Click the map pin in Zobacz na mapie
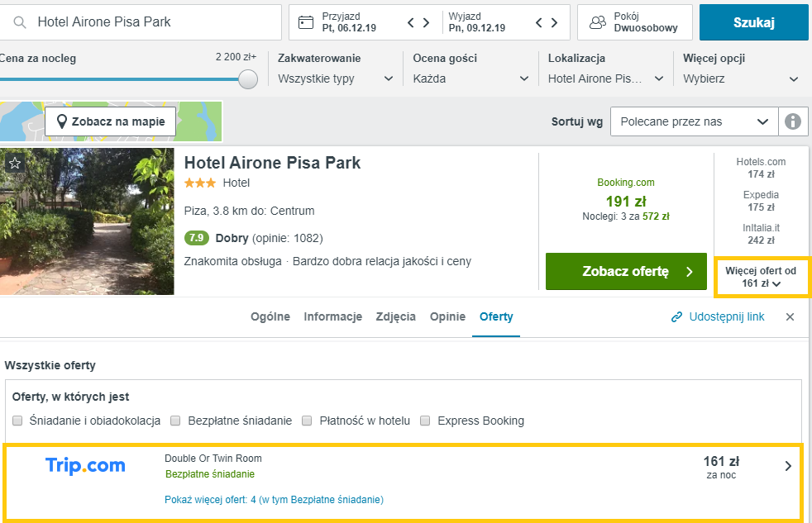 coord(63,121)
